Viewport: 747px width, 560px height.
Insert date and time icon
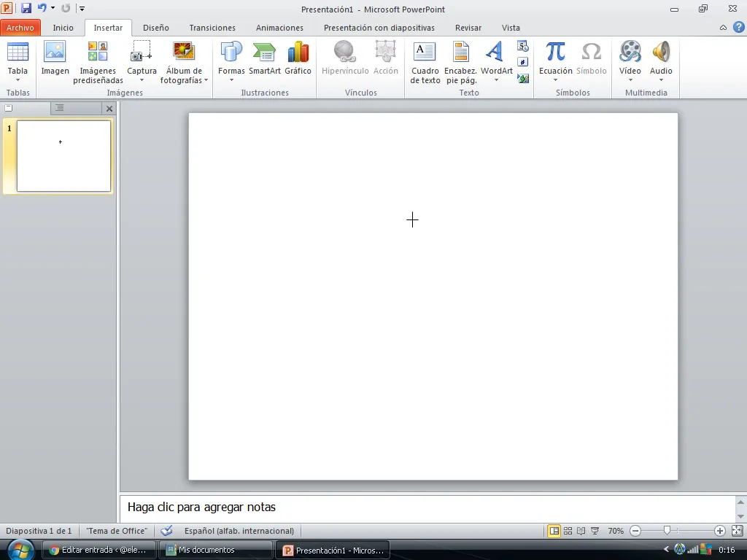(523, 46)
